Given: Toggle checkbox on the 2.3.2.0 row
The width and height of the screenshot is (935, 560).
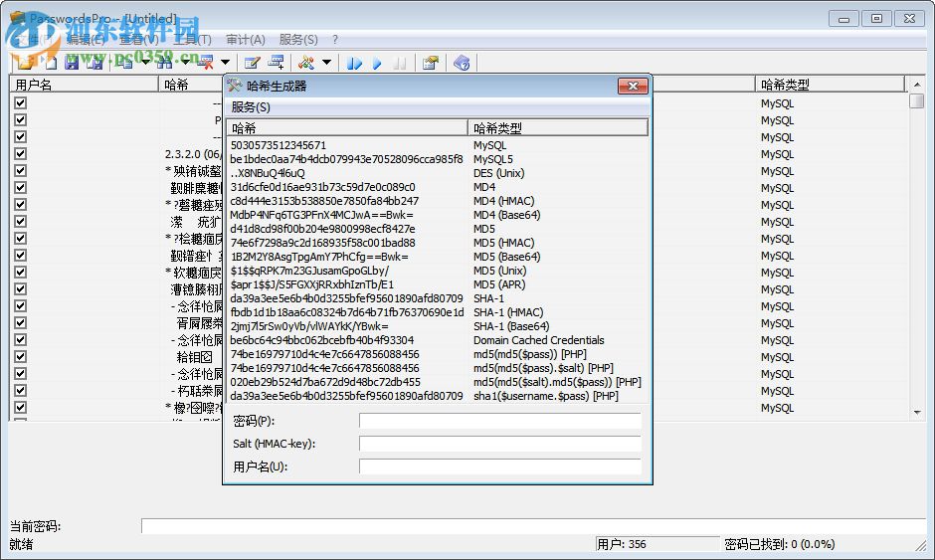Looking at the screenshot, I should pos(21,153).
